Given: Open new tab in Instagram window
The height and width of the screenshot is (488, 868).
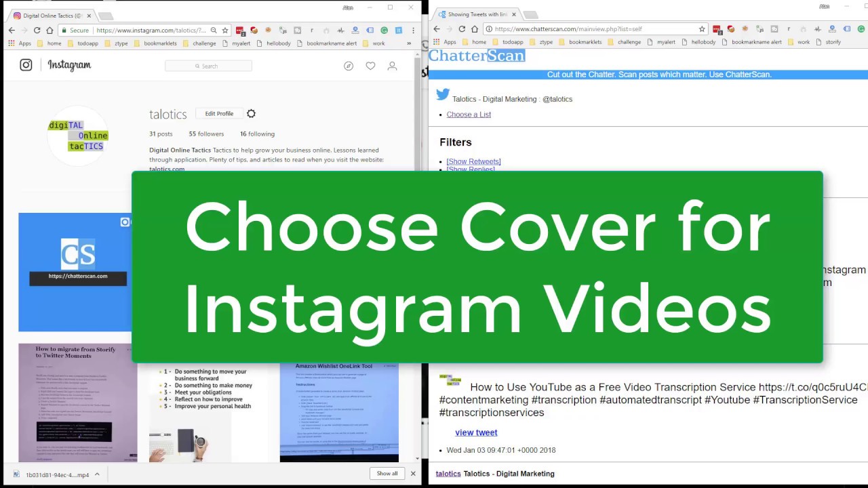Looking at the screenshot, I should 106,16.
